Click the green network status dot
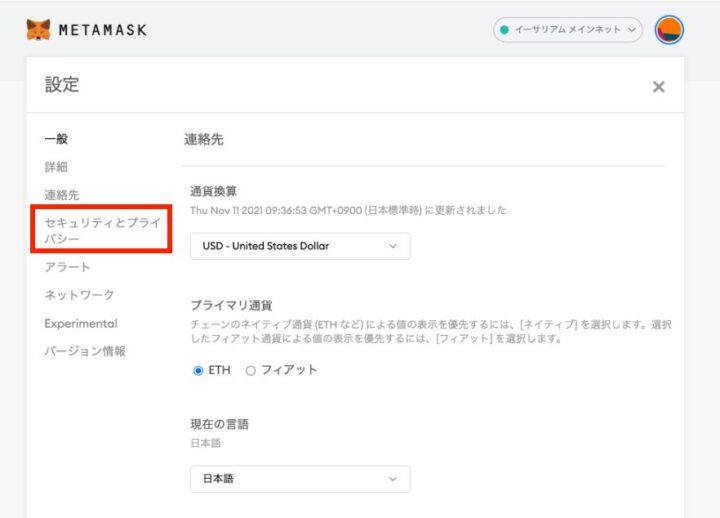720x518 pixels. click(x=505, y=30)
